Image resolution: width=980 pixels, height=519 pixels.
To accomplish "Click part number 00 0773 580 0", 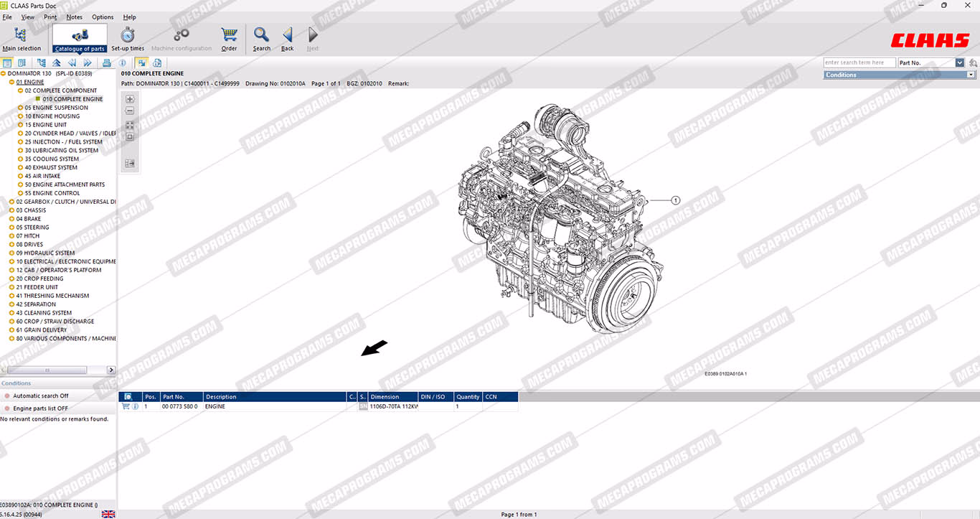I will click(x=179, y=406).
